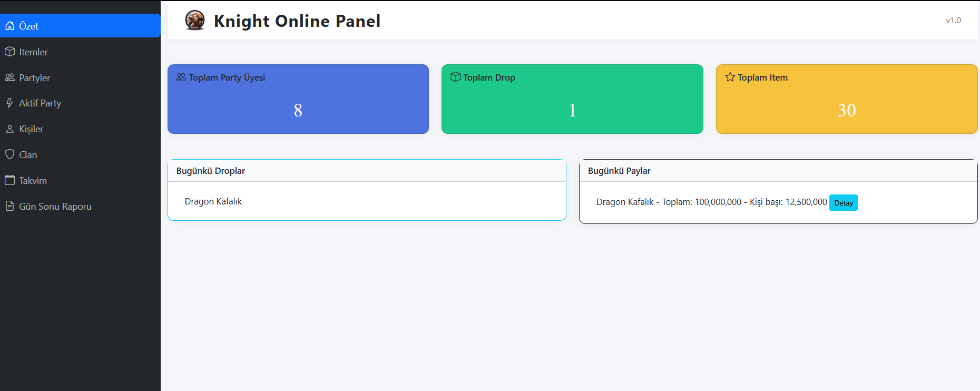
Task: Open the Gün Sonu Raporu page
Action: click(55, 207)
